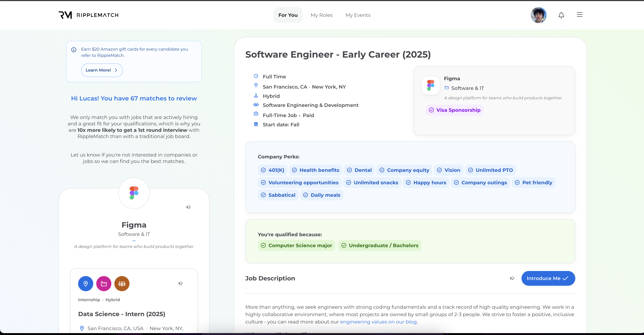Image resolution: width=644 pixels, height=335 pixels.
Task: Click the location pin beside San Francisco, CA, USA
Action: (82, 328)
